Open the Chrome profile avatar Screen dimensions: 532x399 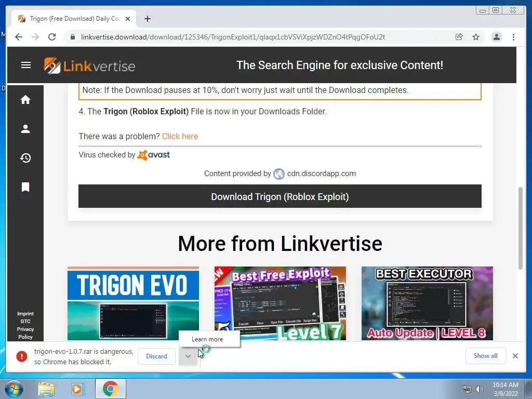pos(496,37)
